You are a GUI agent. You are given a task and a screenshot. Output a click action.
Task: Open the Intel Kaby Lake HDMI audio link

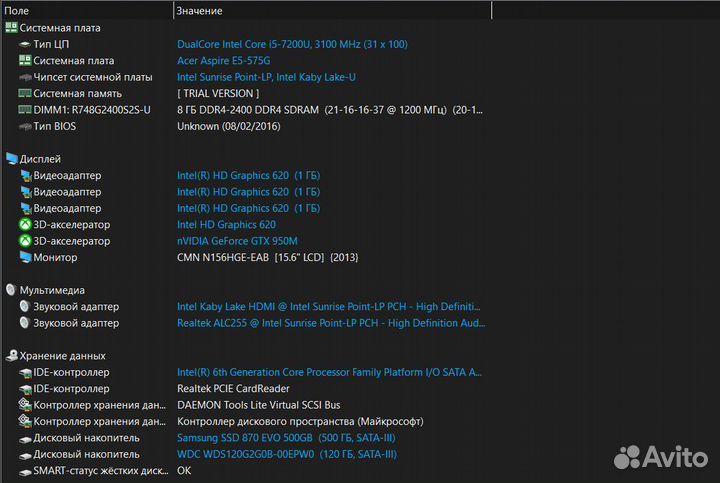tap(329, 306)
